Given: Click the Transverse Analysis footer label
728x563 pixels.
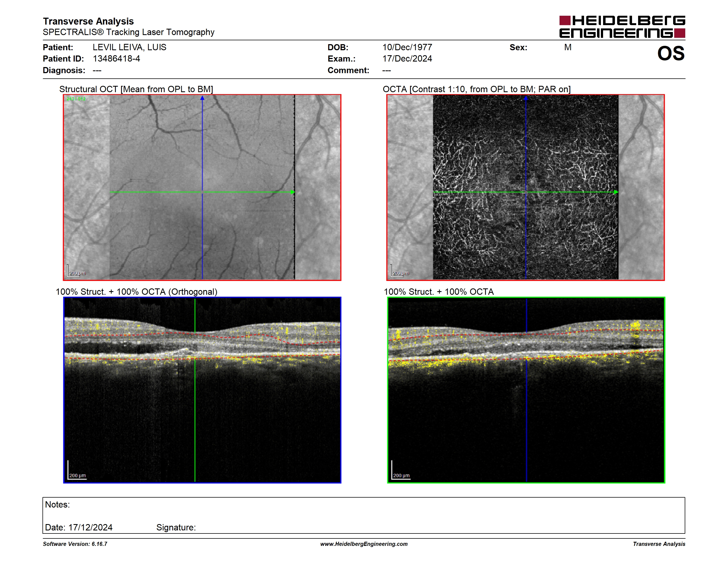Looking at the screenshot, I should [x=659, y=544].
